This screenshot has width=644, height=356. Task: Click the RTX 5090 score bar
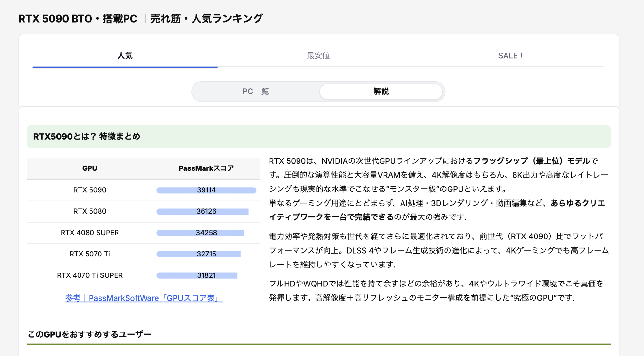tap(206, 190)
